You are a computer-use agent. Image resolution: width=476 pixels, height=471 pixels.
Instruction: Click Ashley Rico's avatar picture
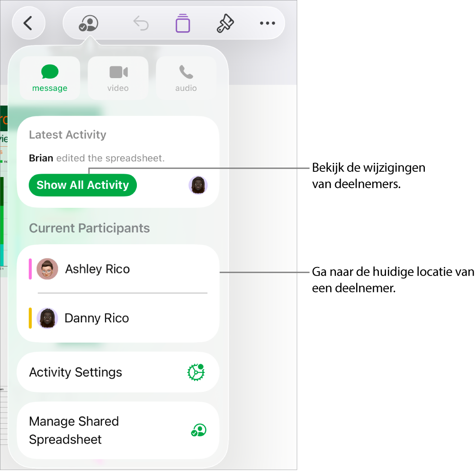[47, 269]
